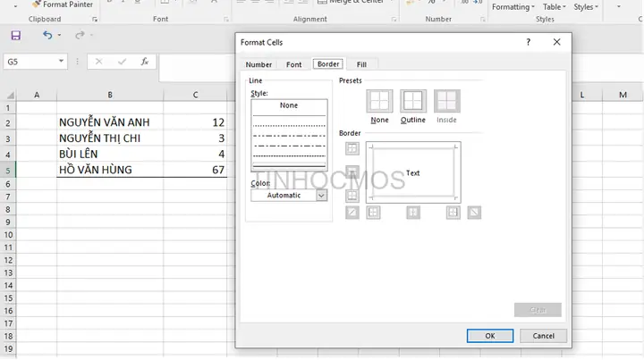Screen dimensions: 644x360
Task: Close the Format Cells dialog
Action: coord(556,42)
